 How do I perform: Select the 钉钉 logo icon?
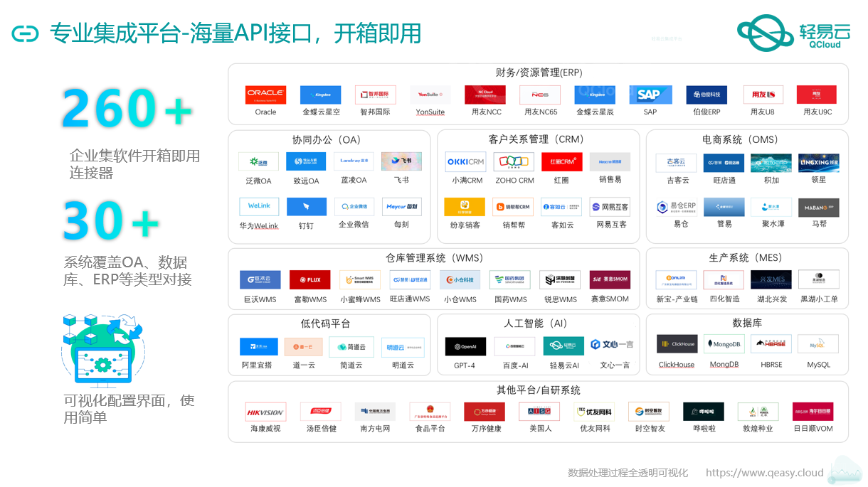point(306,206)
